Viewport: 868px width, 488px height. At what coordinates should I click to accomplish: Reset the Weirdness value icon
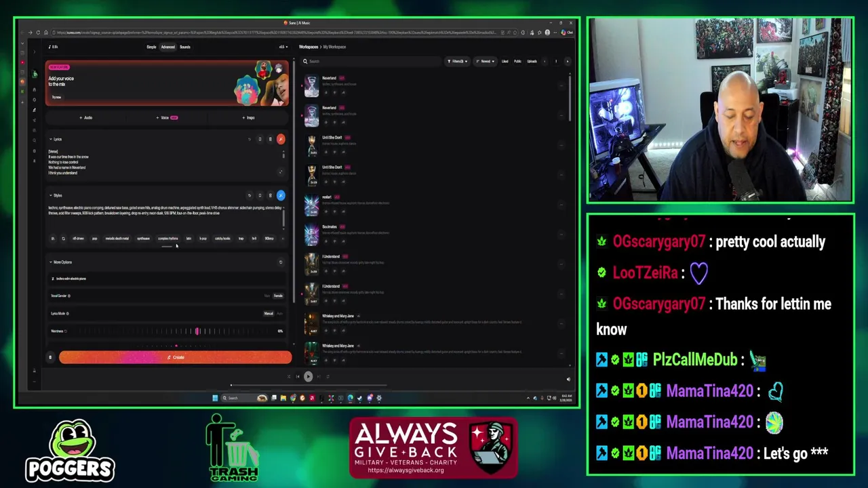66,331
